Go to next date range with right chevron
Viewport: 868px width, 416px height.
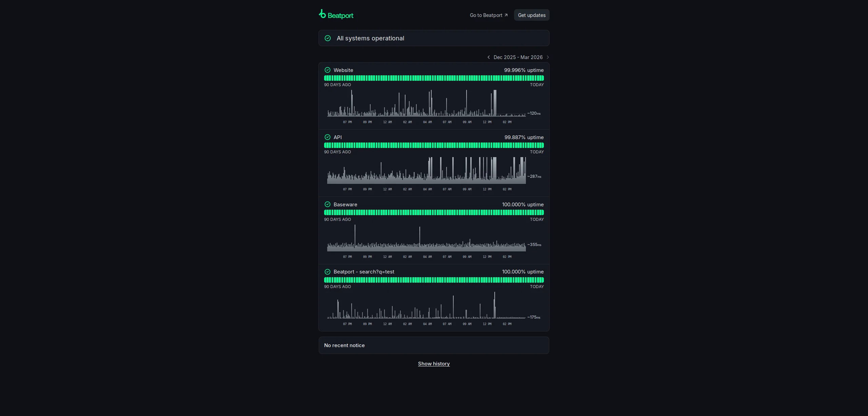click(x=548, y=57)
